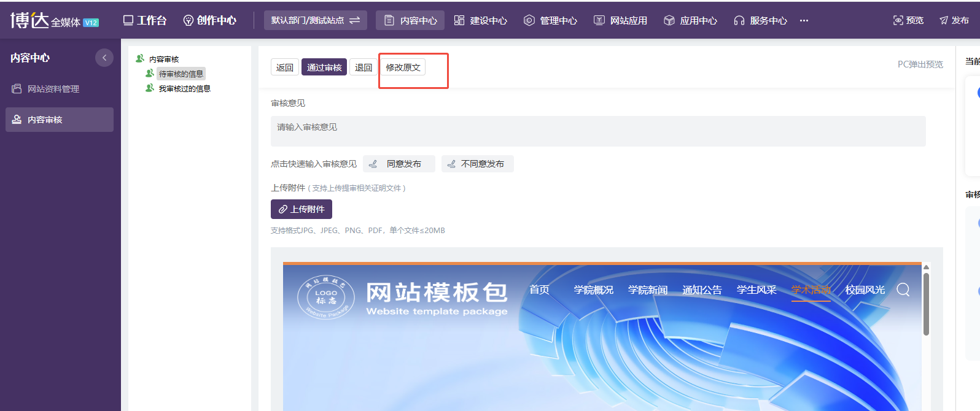This screenshot has height=411, width=980.
Task: Click the 通过审核 button
Action: 324,67
